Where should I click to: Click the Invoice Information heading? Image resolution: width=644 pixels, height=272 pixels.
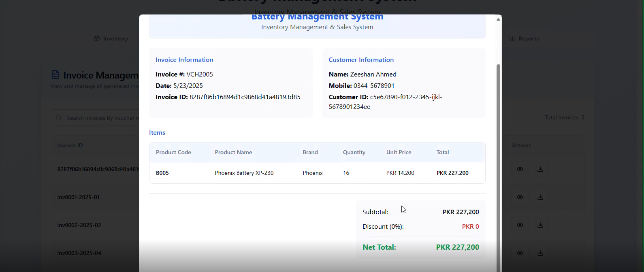pos(184,60)
